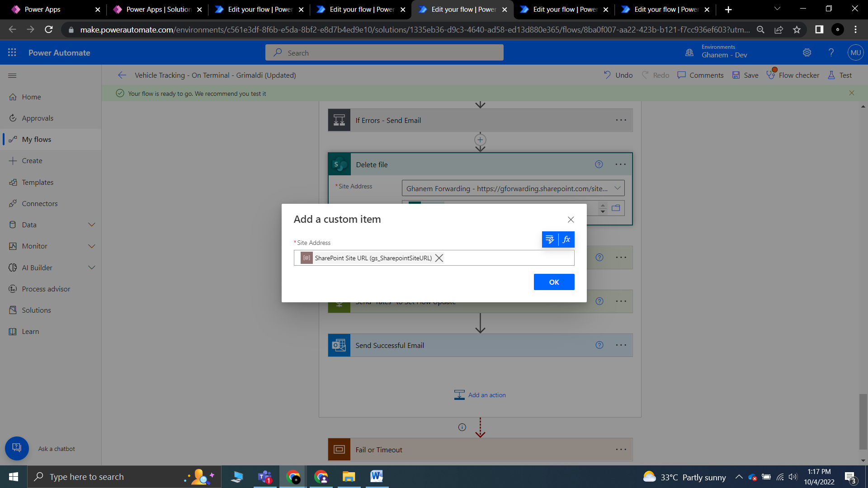Viewport: 868px width, 488px height.
Task: Click the Site Address input field
Action: click(x=506, y=258)
